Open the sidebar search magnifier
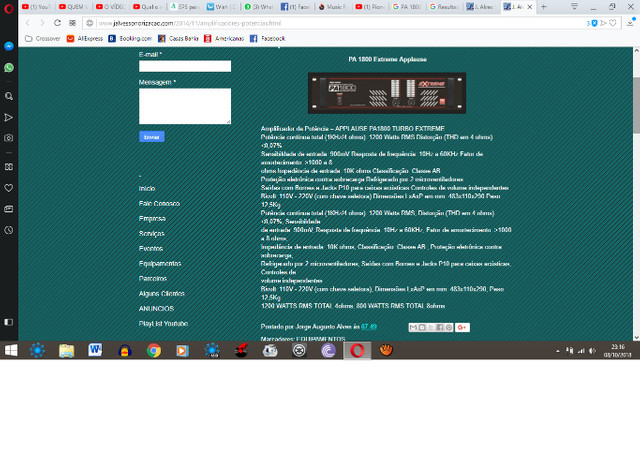640x450 pixels. pyautogui.click(x=9, y=96)
